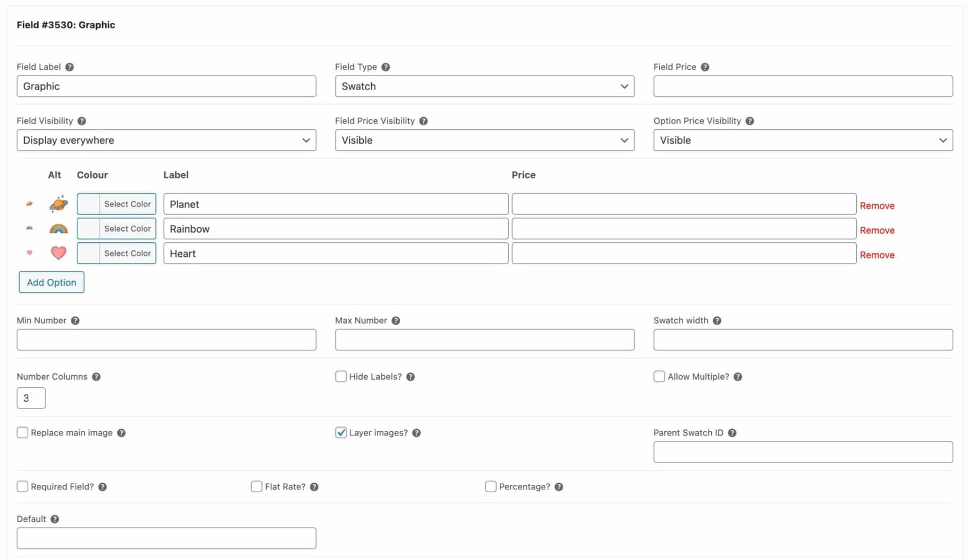Expand the Option Price Visibility dropdown
The width and height of the screenshot is (970, 560).
pos(803,140)
